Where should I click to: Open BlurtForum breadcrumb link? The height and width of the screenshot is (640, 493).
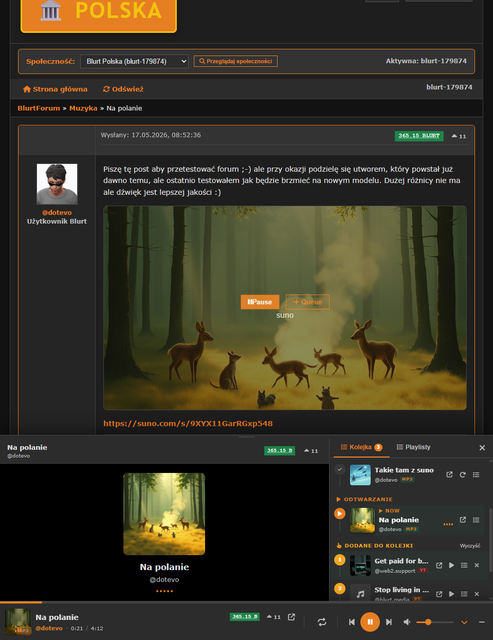click(39, 108)
